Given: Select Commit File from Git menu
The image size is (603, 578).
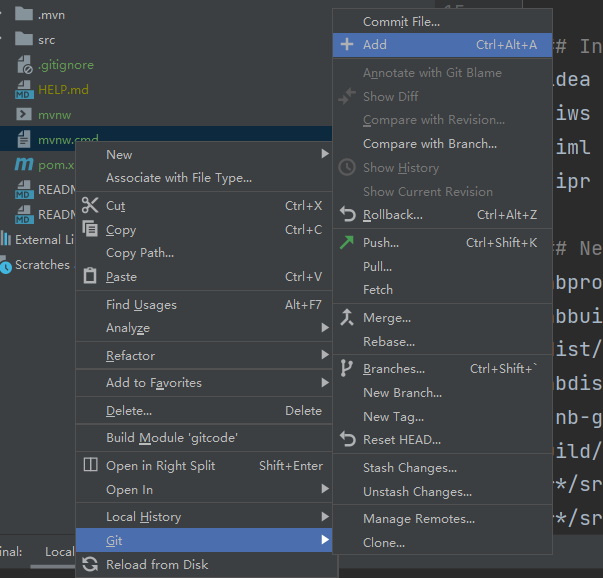Looking at the screenshot, I should [401, 21].
